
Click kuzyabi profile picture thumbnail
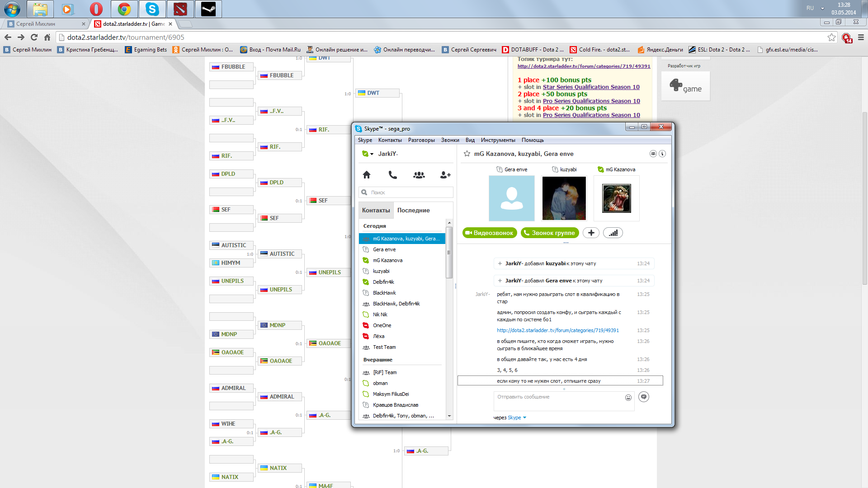[x=564, y=198]
